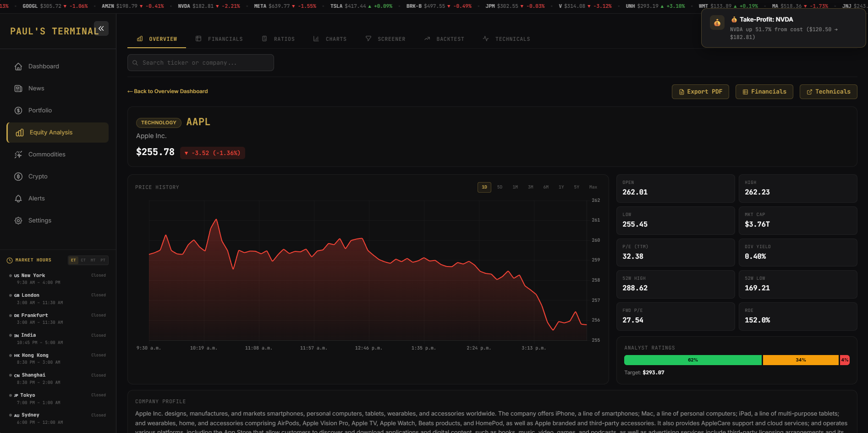Viewport: 868px width, 433px height.
Task: Select the Max chart range option
Action: 593,187
